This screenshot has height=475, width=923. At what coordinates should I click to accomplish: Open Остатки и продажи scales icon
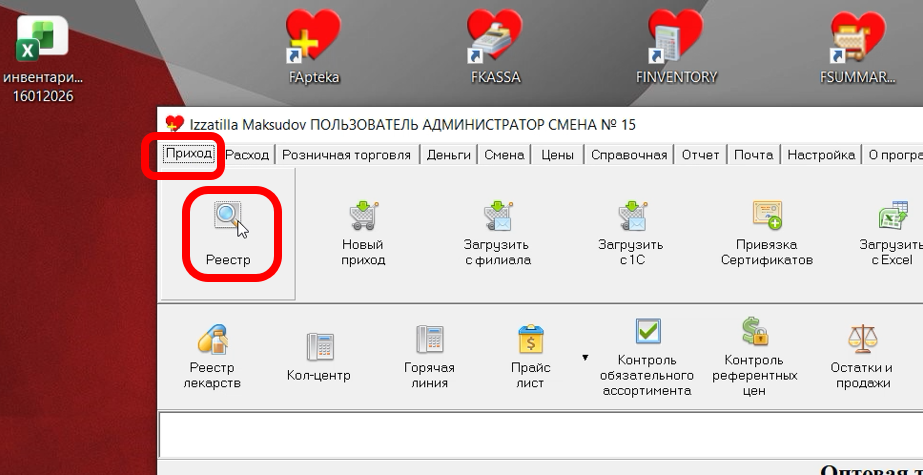(x=862, y=340)
